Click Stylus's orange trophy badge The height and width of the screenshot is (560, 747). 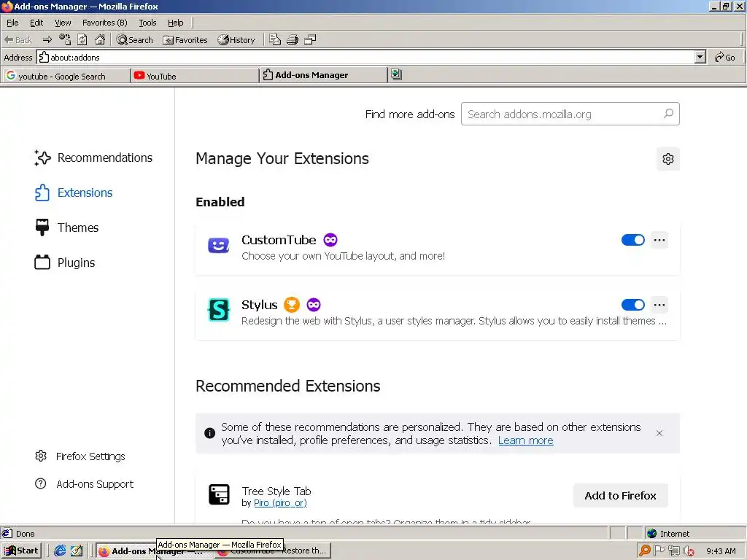click(292, 304)
